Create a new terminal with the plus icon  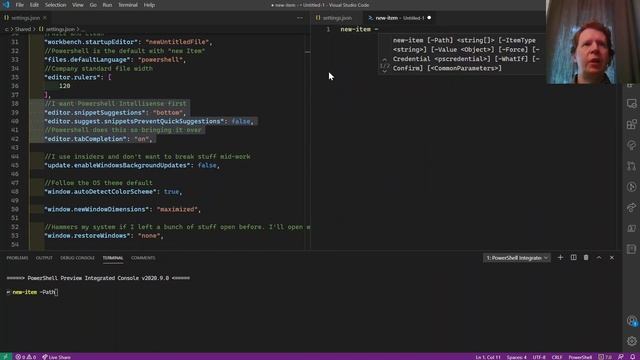[560, 258]
